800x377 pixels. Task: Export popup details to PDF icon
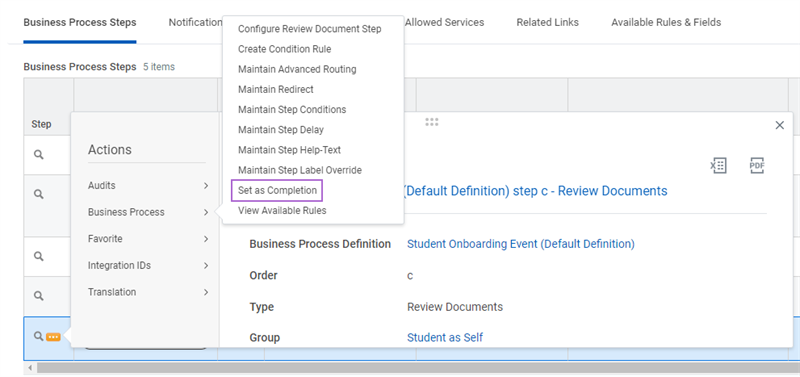coord(757,165)
